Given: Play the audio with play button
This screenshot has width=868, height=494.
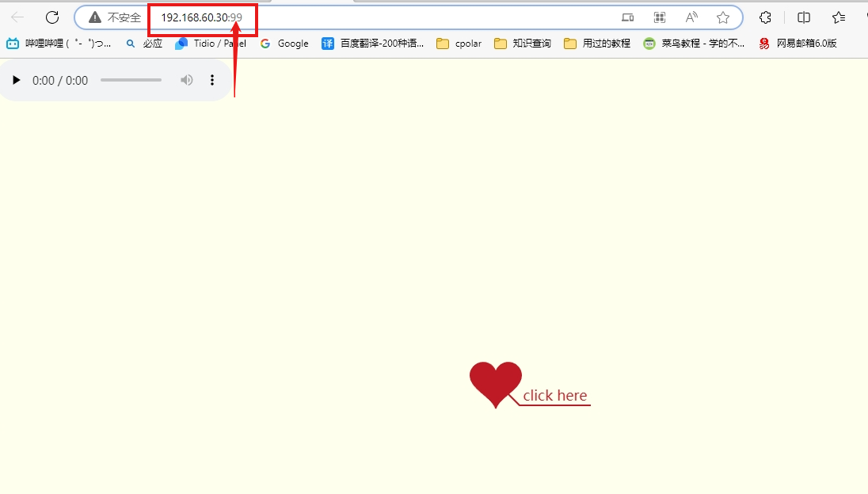Looking at the screenshot, I should click(16, 80).
